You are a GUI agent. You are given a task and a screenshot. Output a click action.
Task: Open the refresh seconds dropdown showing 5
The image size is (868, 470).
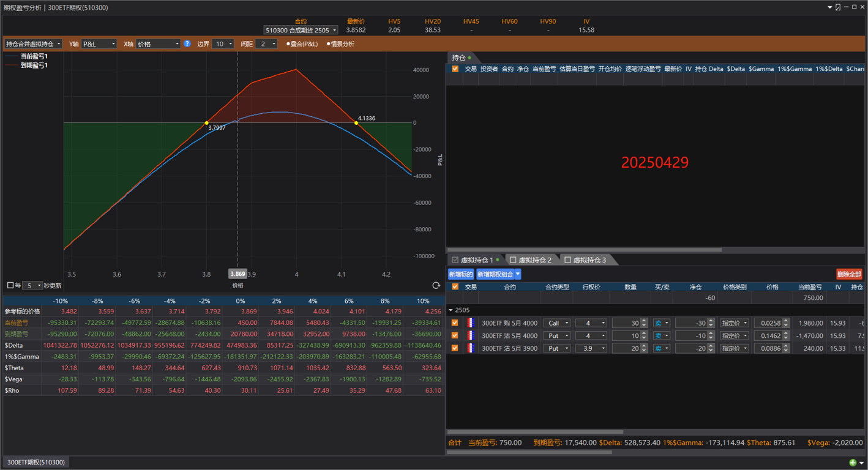(x=32, y=286)
